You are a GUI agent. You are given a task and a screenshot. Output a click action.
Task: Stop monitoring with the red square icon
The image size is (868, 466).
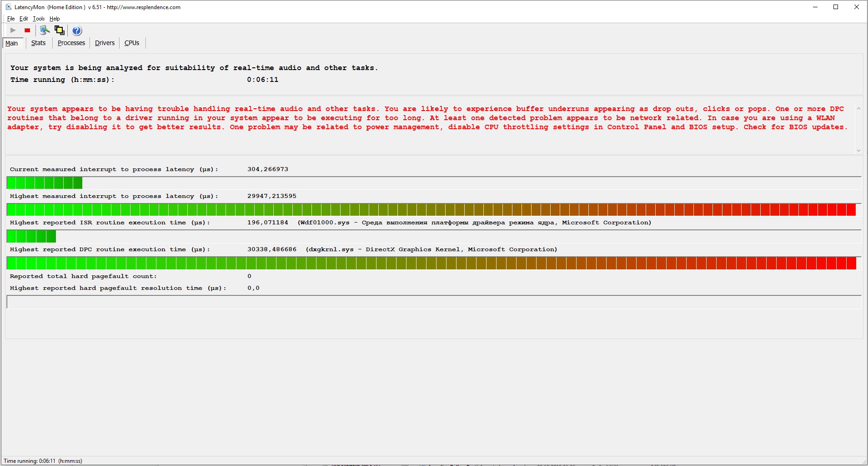click(x=27, y=30)
